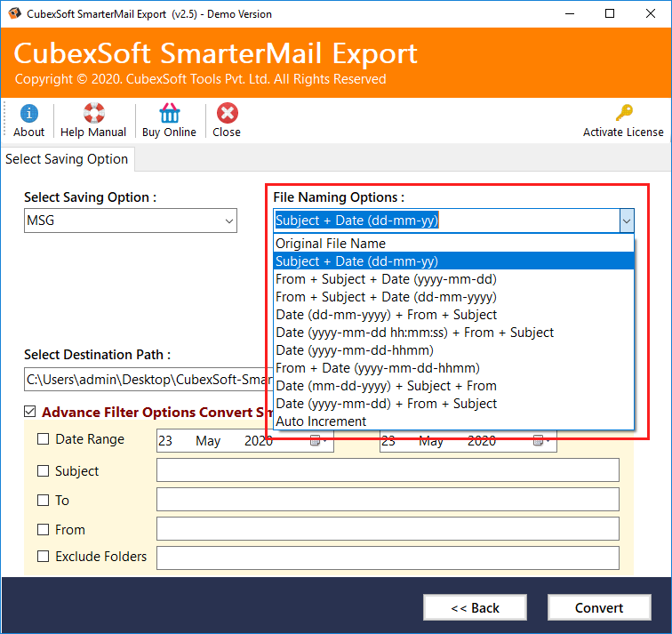Screen dimensions: 672x634
Task: Select Subject + Date (dd-mm-yy) list entry
Action: pos(453,261)
